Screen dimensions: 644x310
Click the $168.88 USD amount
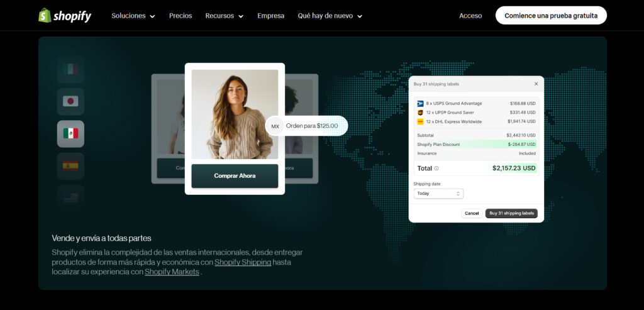pyautogui.click(x=523, y=104)
